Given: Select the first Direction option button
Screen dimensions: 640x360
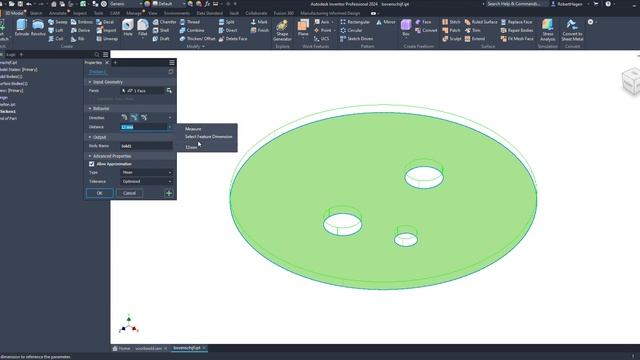Looking at the screenshot, I should pyautogui.click(x=124, y=118).
